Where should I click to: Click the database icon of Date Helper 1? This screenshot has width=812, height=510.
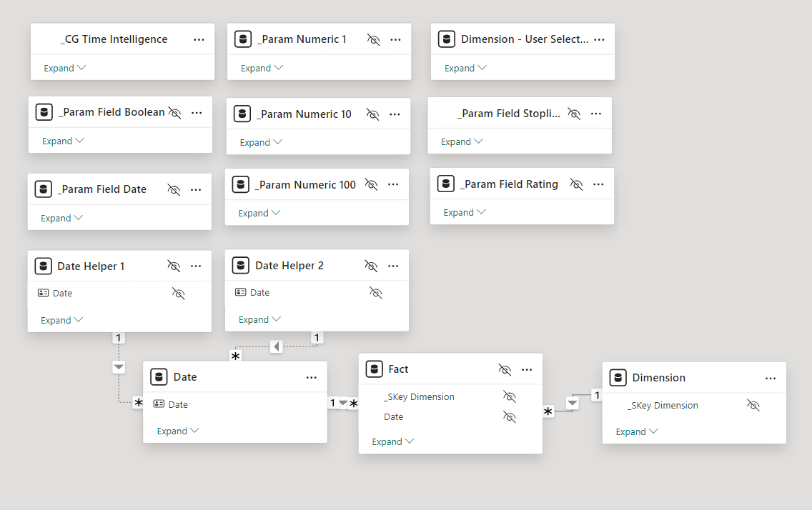click(43, 266)
